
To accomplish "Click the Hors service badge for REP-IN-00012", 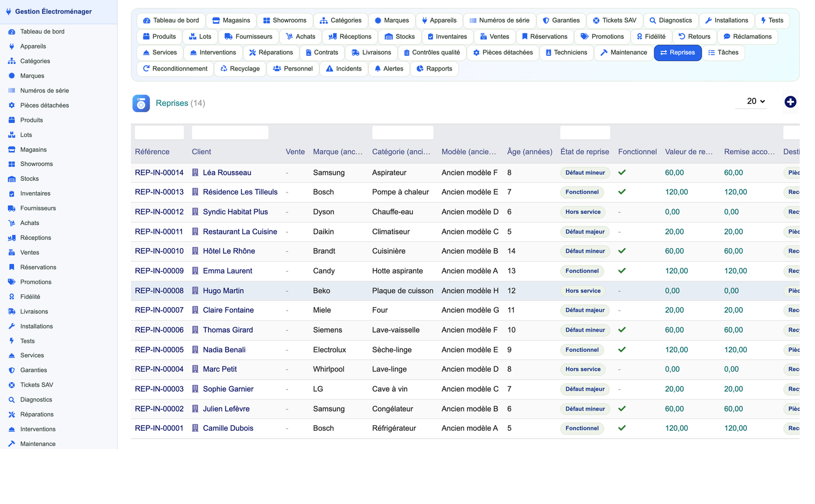I will click(x=583, y=212).
